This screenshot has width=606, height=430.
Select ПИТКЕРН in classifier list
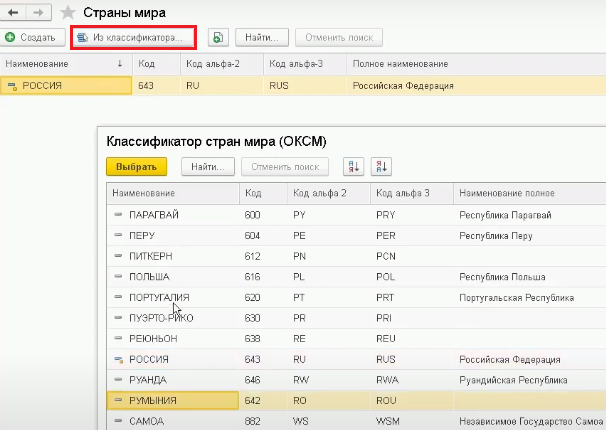356,256
